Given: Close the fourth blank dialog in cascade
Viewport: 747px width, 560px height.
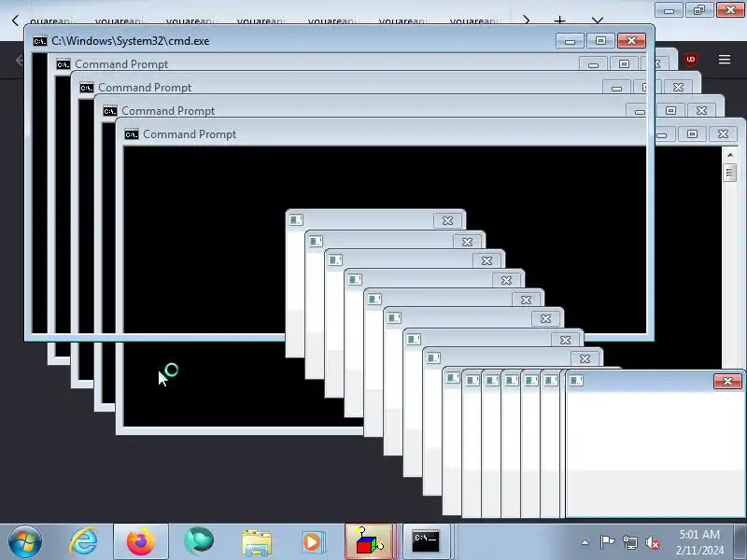Looking at the screenshot, I should 506,281.
